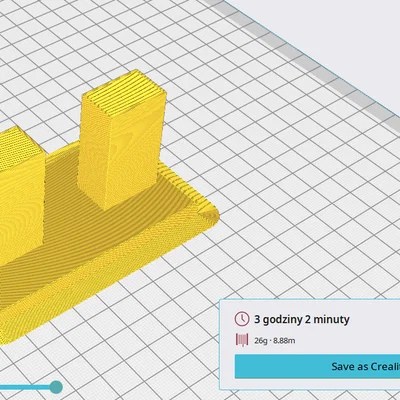Viewport: 400px width, 400px height.
Task: Select the '3 godziny 2 minuty' text
Action: pos(302,319)
